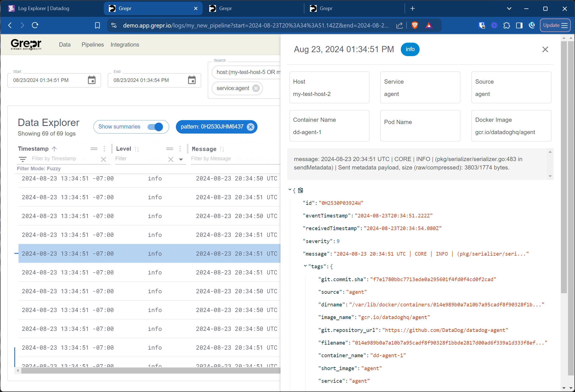Collapse the root JSON object

click(290, 190)
